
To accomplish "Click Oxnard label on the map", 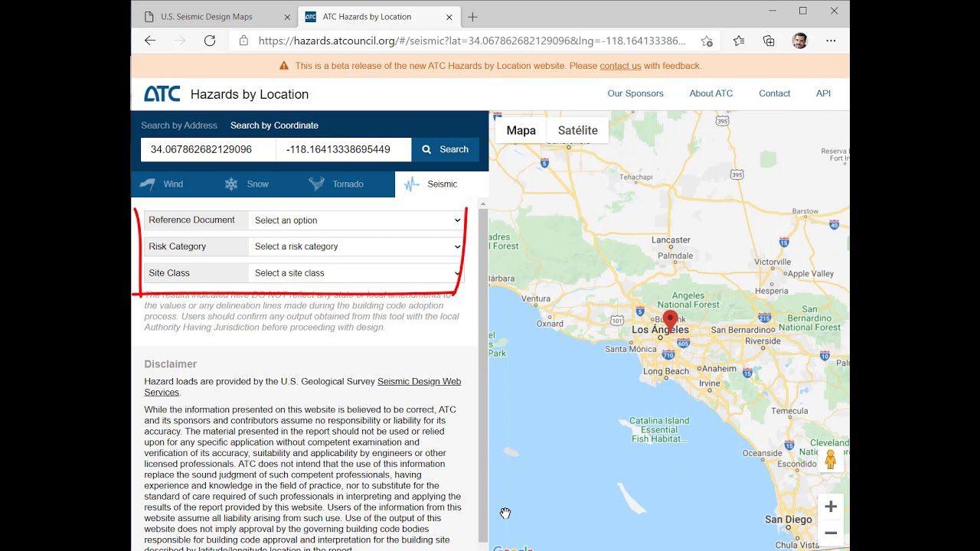I will click(550, 324).
